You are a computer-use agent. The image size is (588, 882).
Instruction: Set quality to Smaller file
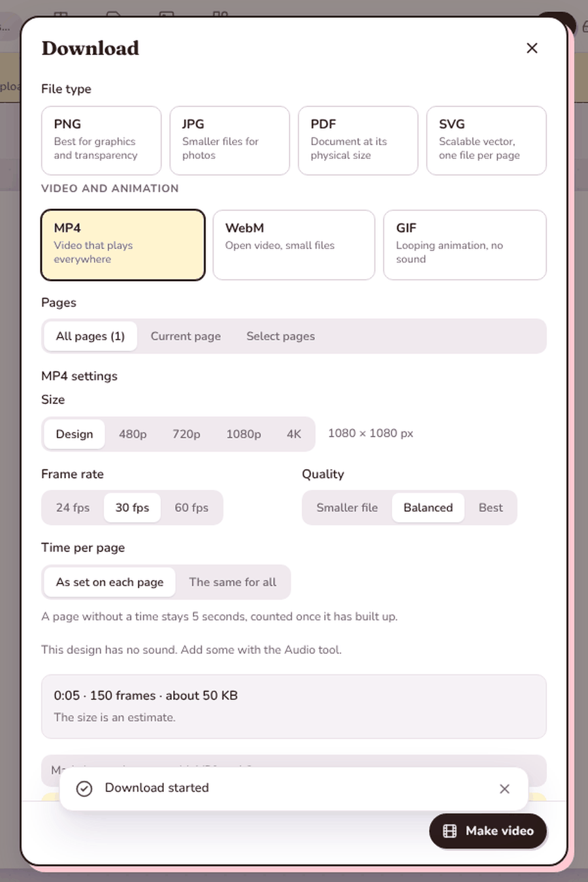347,508
